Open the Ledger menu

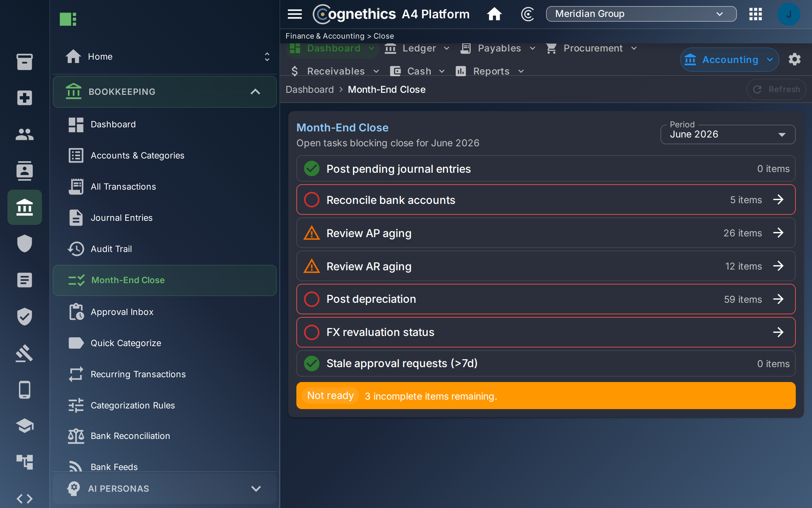point(417,48)
